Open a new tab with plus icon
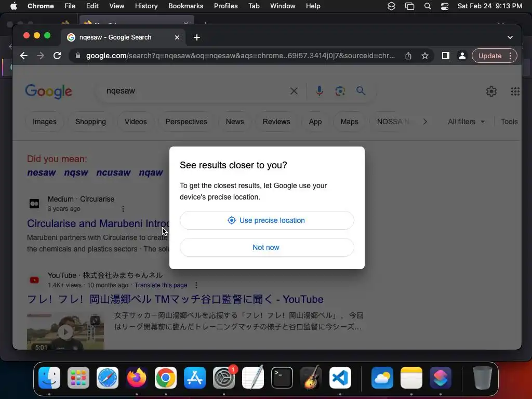This screenshot has width=532, height=399. pyautogui.click(x=197, y=37)
